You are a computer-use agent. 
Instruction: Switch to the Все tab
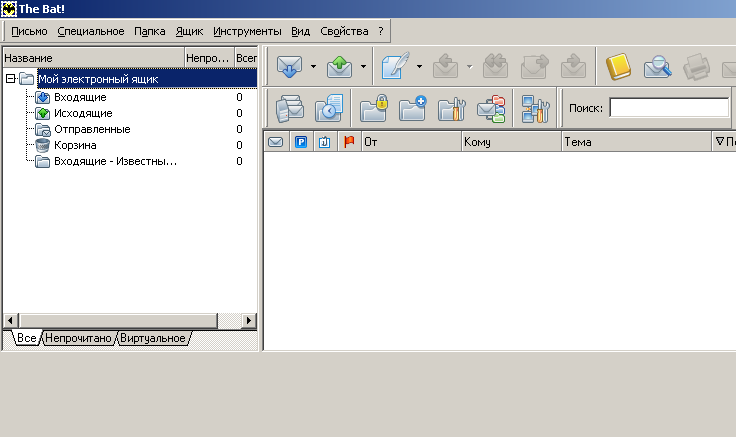pos(27,338)
